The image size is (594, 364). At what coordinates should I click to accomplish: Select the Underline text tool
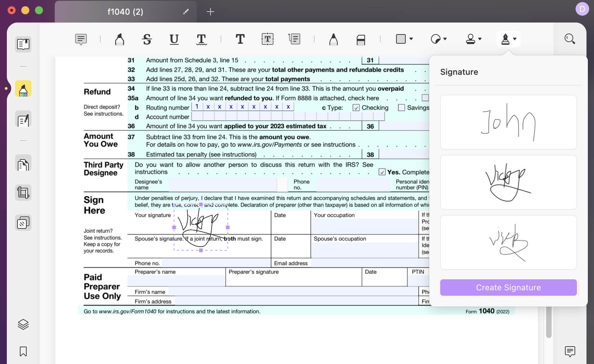[x=174, y=39]
